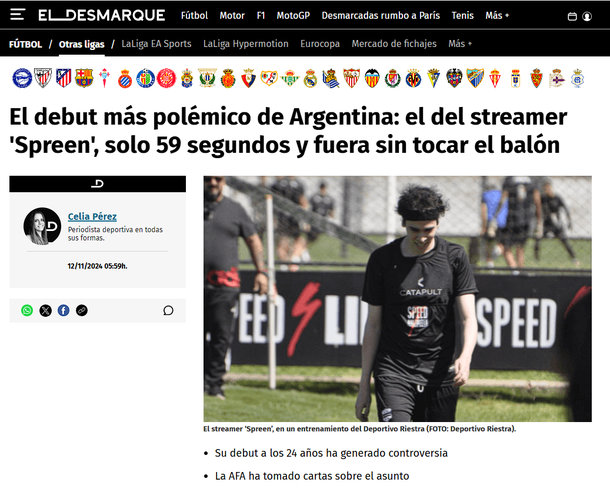Select the Atlético de Madrid crest
The image size is (610, 492).
tap(63, 78)
